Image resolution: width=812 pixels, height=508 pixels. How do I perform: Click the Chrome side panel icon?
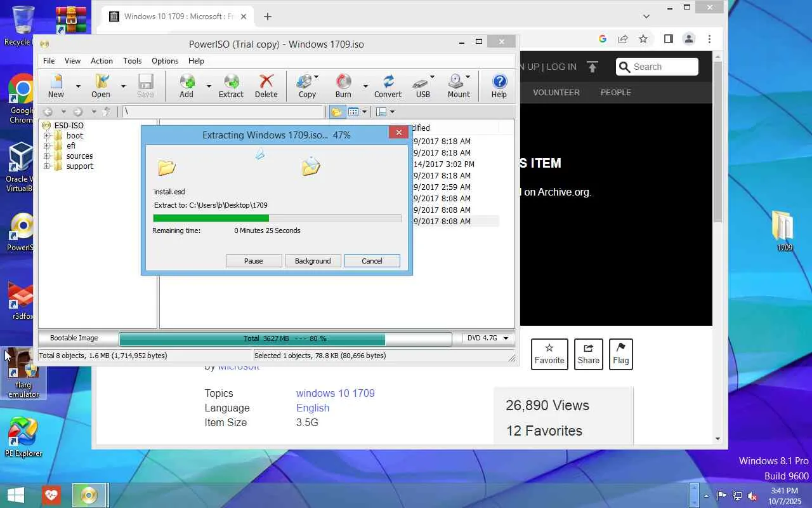point(668,39)
